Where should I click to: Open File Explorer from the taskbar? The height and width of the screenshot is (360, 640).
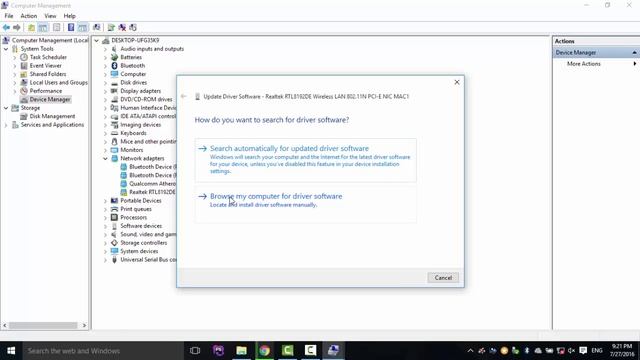click(241, 350)
